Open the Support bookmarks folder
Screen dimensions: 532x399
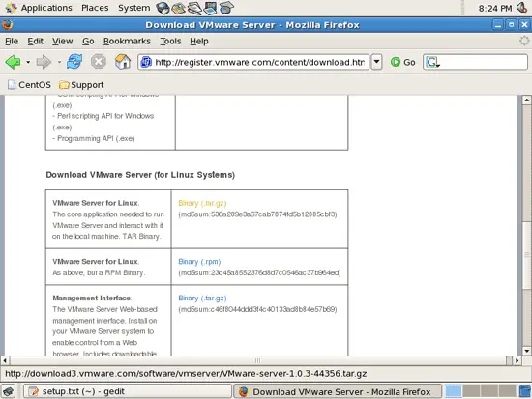pyautogui.click(x=81, y=85)
